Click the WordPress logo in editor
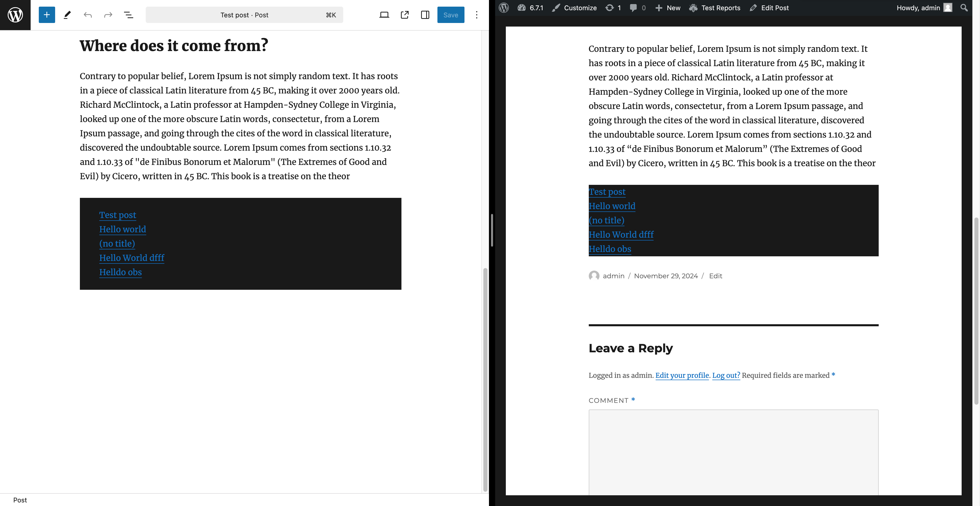Screen dimensions: 980x506 point(15,15)
